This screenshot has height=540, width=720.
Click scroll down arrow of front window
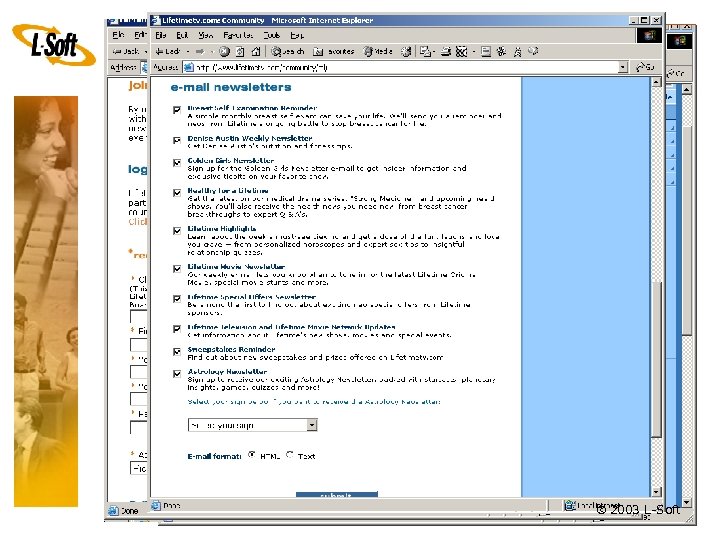click(x=656, y=492)
